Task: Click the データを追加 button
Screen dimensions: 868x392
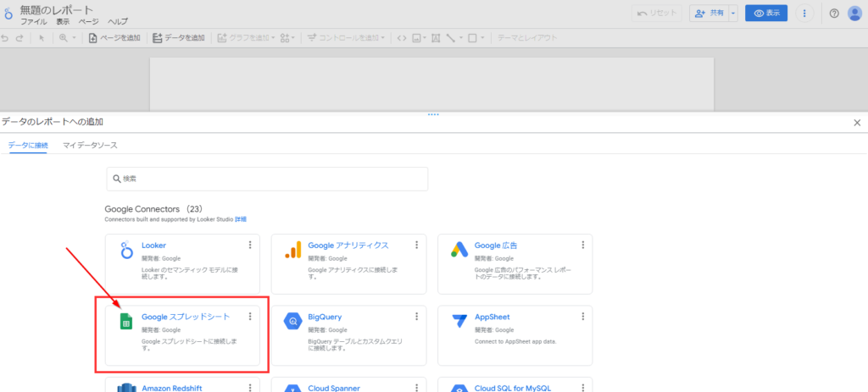Action: tap(178, 38)
